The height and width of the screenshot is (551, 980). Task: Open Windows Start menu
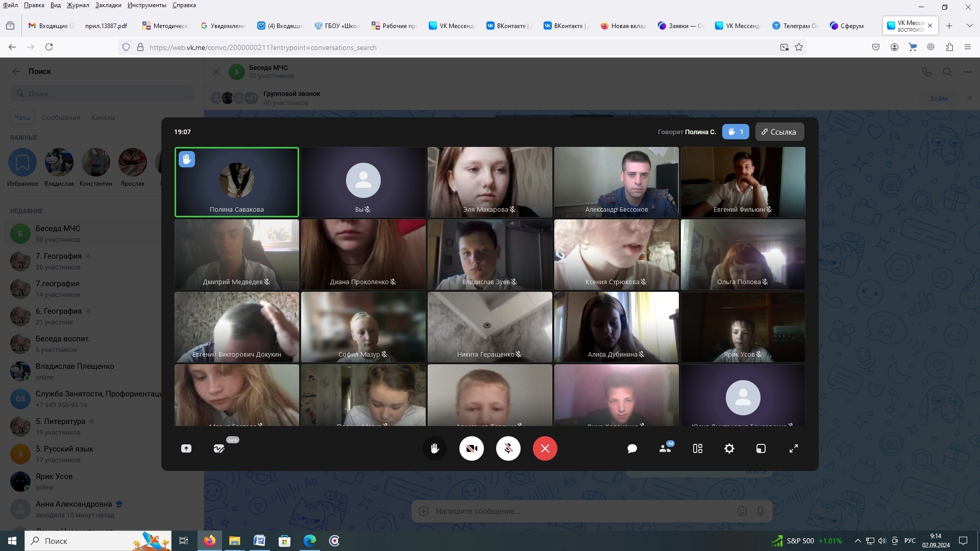pos(12,541)
